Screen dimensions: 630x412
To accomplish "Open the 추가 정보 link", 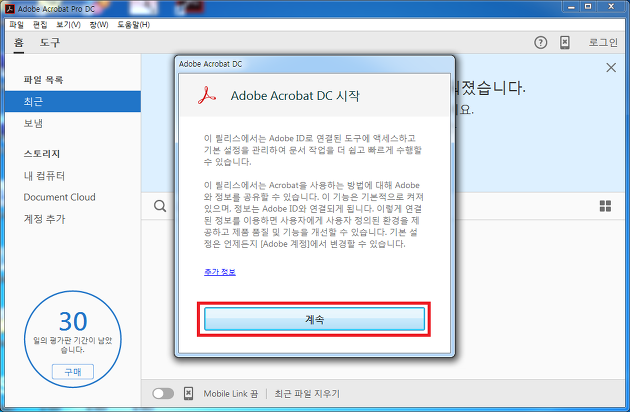I will click(220, 272).
